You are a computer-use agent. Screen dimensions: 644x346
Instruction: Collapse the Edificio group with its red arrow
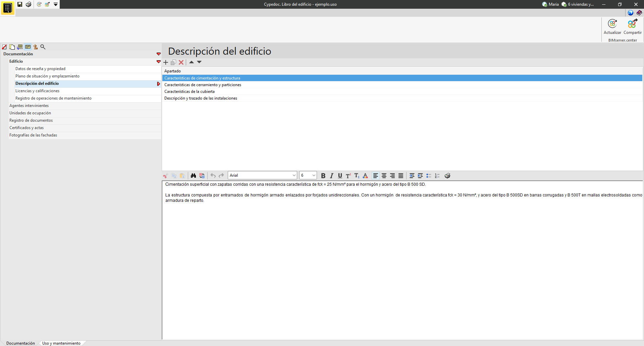[159, 61]
